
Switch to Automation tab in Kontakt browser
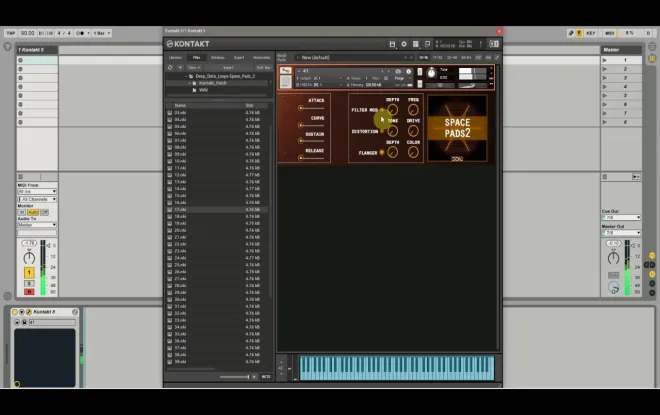click(261, 57)
